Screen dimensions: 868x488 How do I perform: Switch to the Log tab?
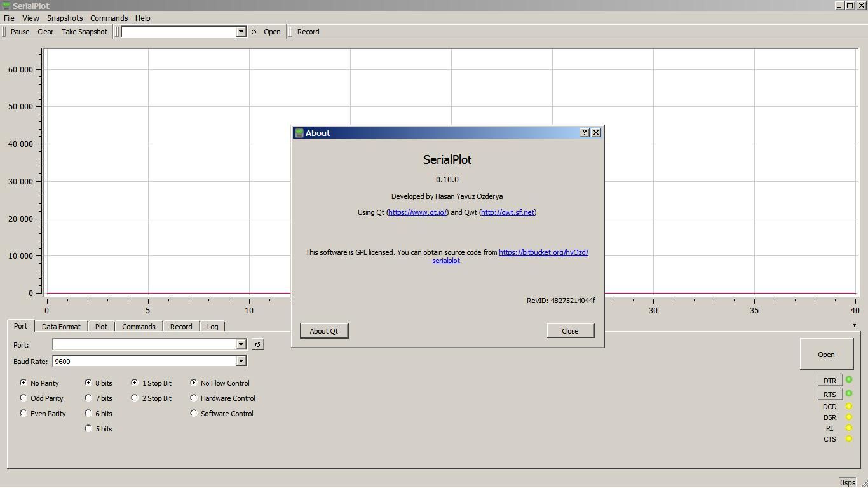point(212,327)
